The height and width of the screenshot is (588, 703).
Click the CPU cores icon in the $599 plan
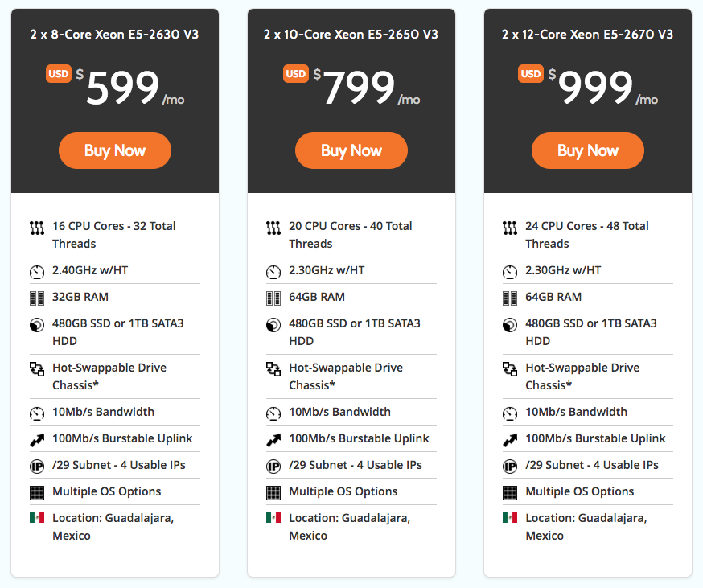pyautogui.click(x=37, y=228)
